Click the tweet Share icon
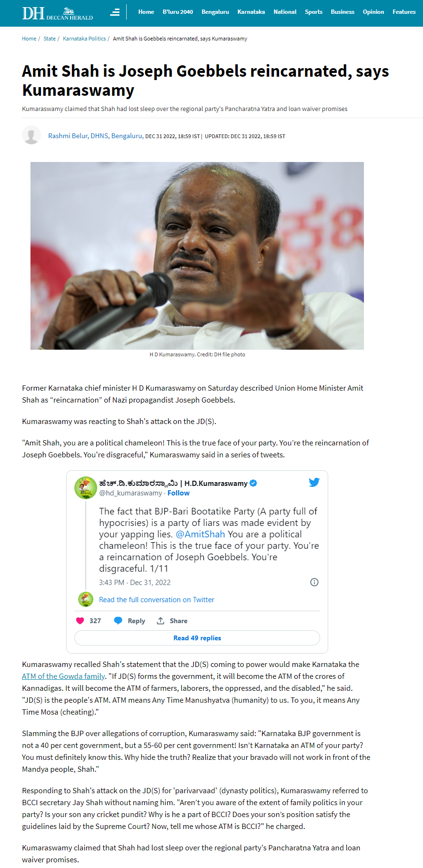The image size is (423, 868). 161,621
